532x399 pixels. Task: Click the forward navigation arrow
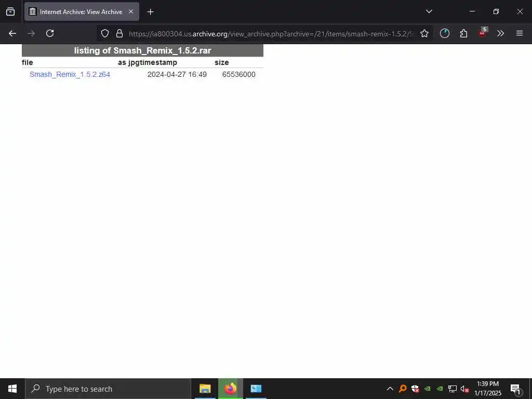(x=31, y=33)
